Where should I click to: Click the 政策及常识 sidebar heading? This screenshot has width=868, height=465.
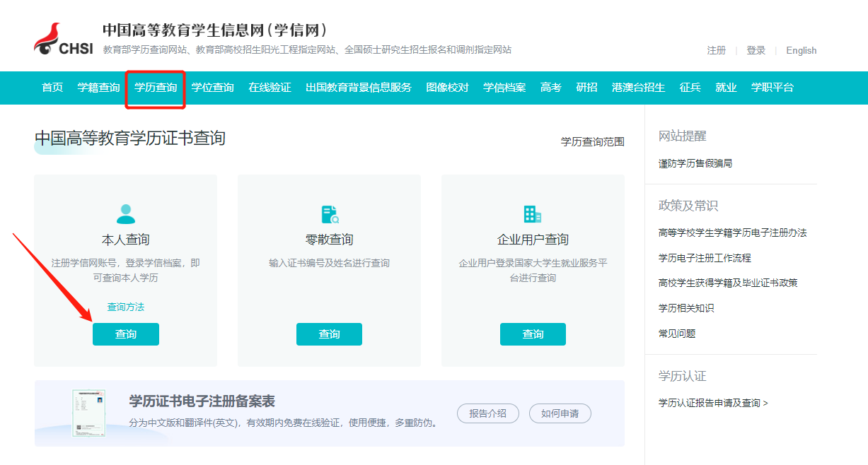click(x=688, y=206)
